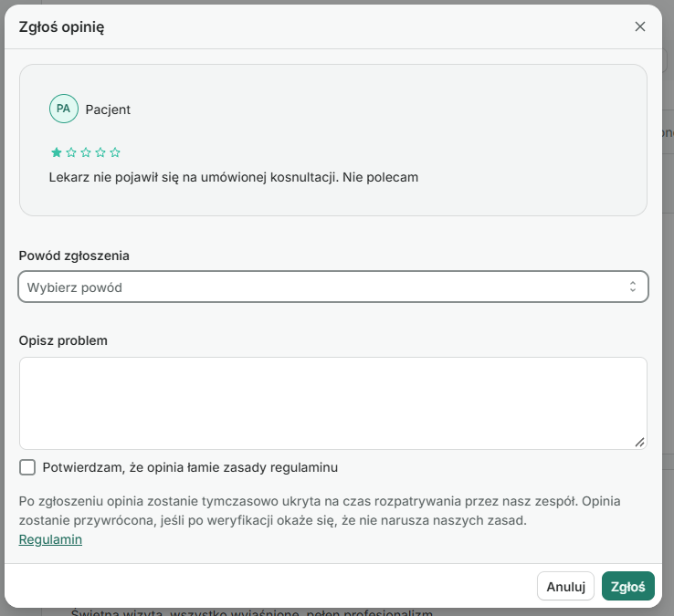Screen dimensions: 674x616
Task: Tick the Potwierdzam regulamin checkbox
Action: tap(27, 467)
